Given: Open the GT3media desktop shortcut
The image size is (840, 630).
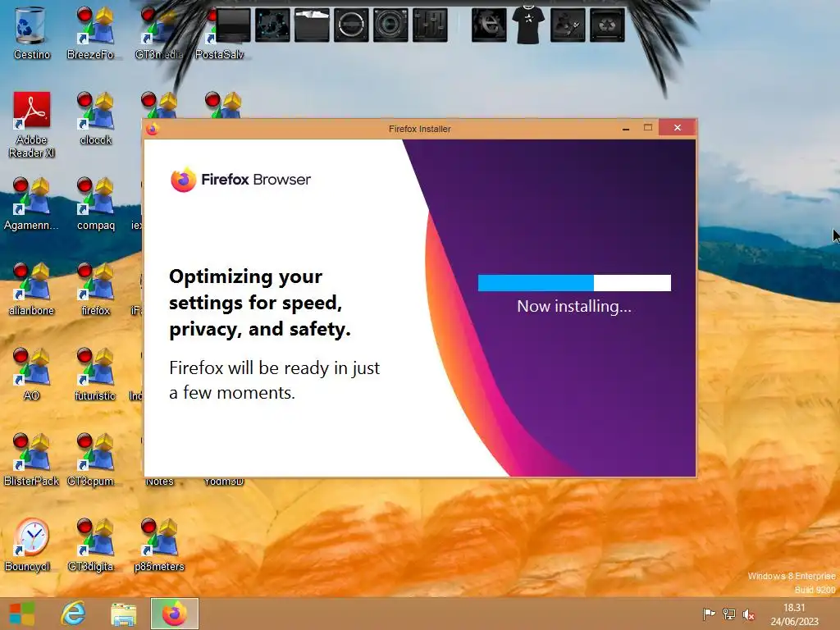Looking at the screenshot, I should coord(158,33).
